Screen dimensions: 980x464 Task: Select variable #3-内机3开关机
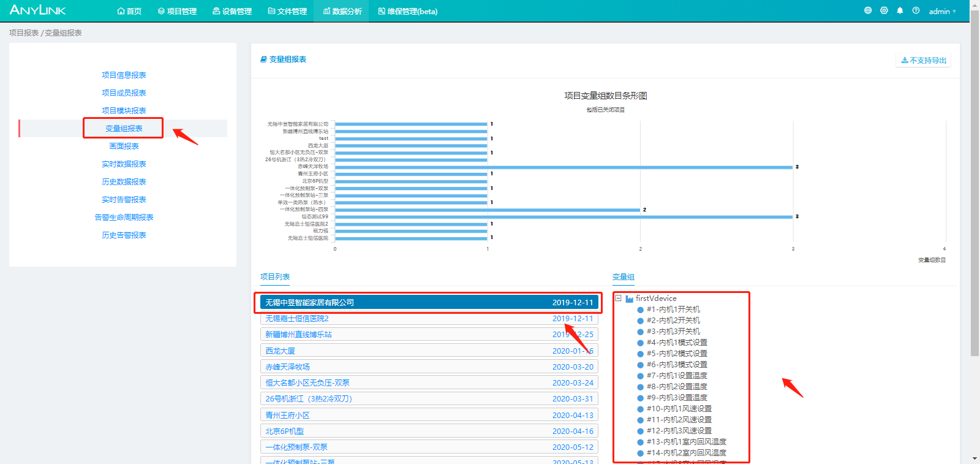point(673,332)
